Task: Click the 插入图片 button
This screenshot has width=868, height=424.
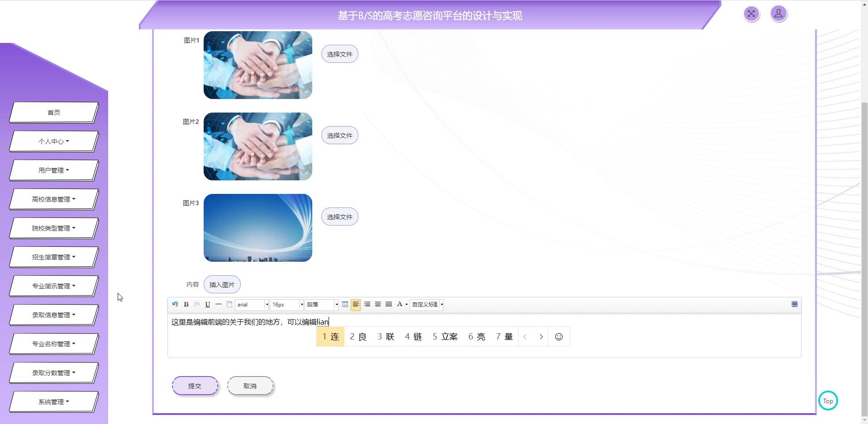Action: pyautogui.click(x=222, y=285)
